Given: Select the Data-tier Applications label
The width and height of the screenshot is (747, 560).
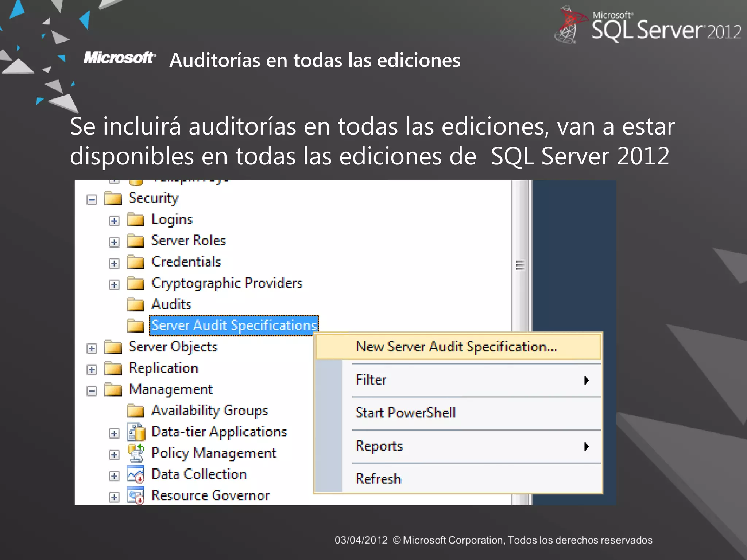Looking at the screenshot, I should [x=219, y=432].
